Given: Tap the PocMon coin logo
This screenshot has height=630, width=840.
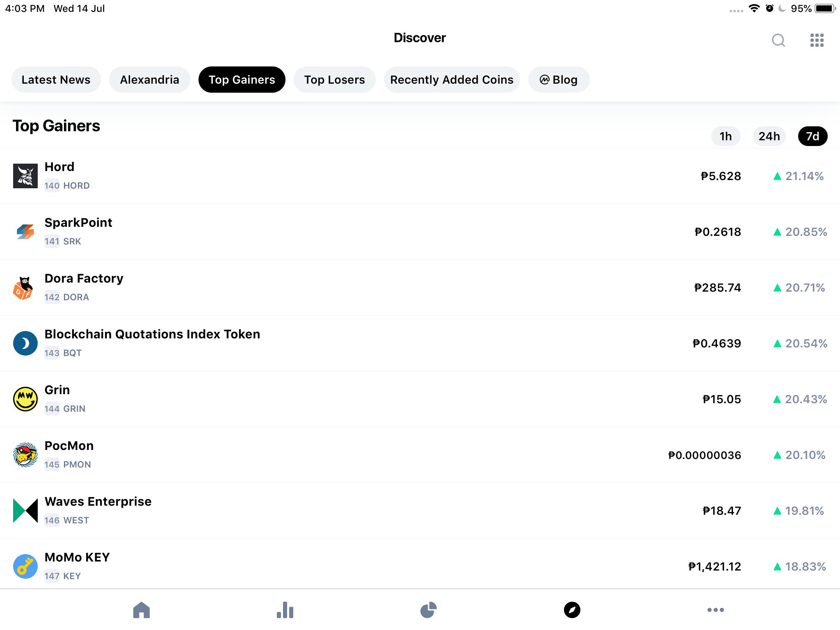Looking at the screenshot, I should 25,455.
